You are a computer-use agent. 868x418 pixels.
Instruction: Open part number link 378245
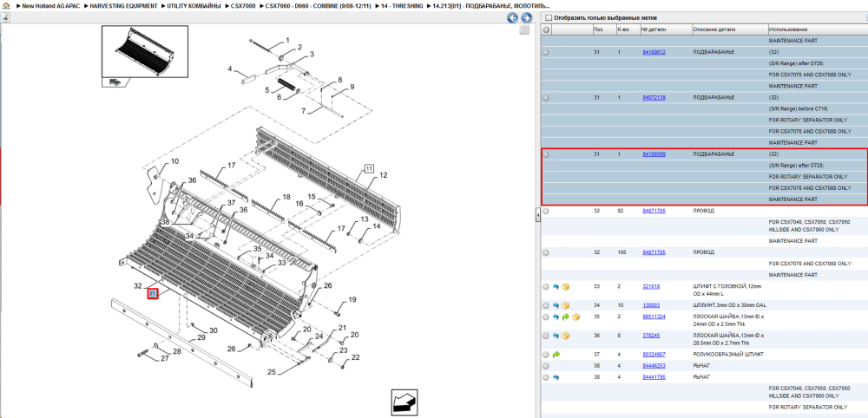650,336
